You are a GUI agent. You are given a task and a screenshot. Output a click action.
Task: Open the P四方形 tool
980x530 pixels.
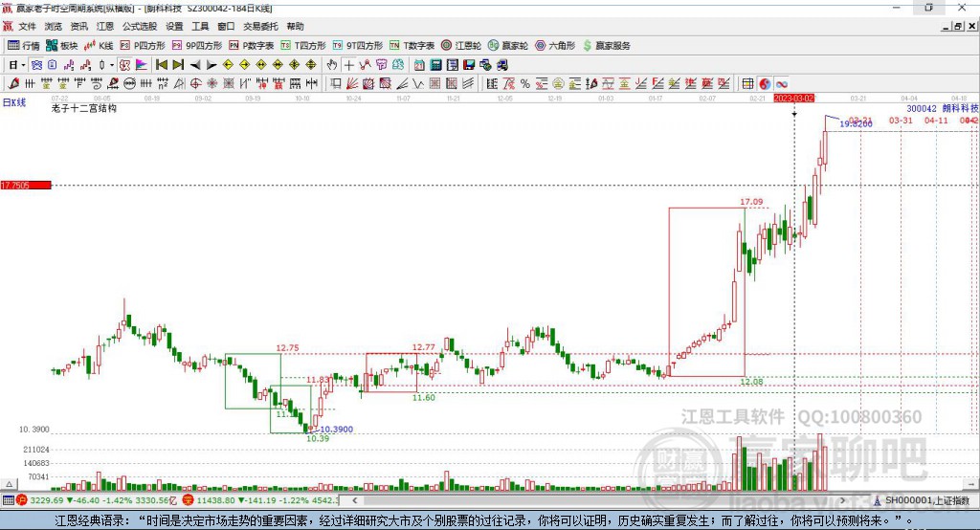[143, 46]
